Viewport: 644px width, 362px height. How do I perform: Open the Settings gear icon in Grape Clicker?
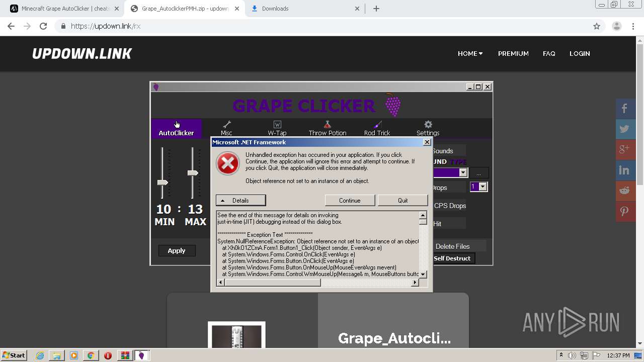(x=428, y=124)
